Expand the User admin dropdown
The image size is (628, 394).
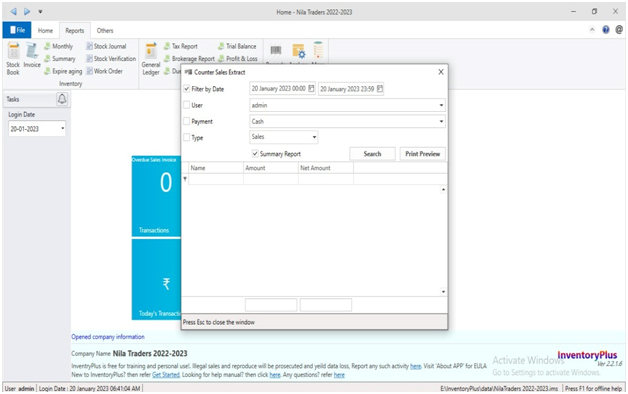point(441,105)
